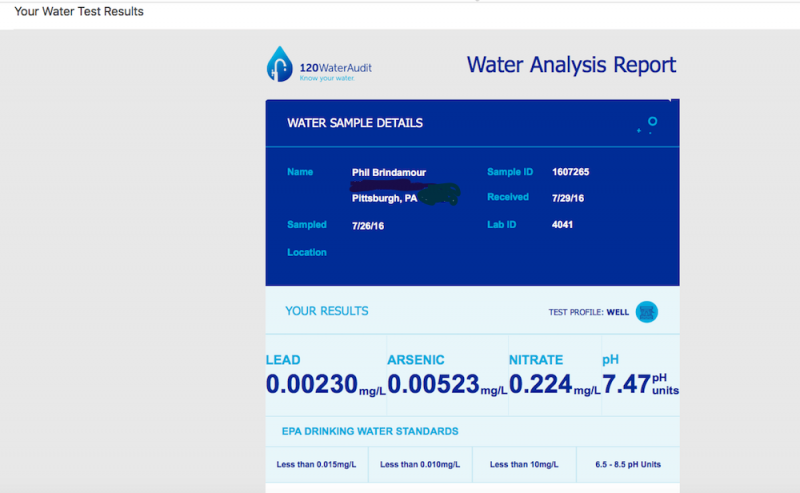The width and height of the screenshot is (800, 493).
Task: Click the WELL test profile round icon
Action: pyautogui.click(x=646, y=312)
